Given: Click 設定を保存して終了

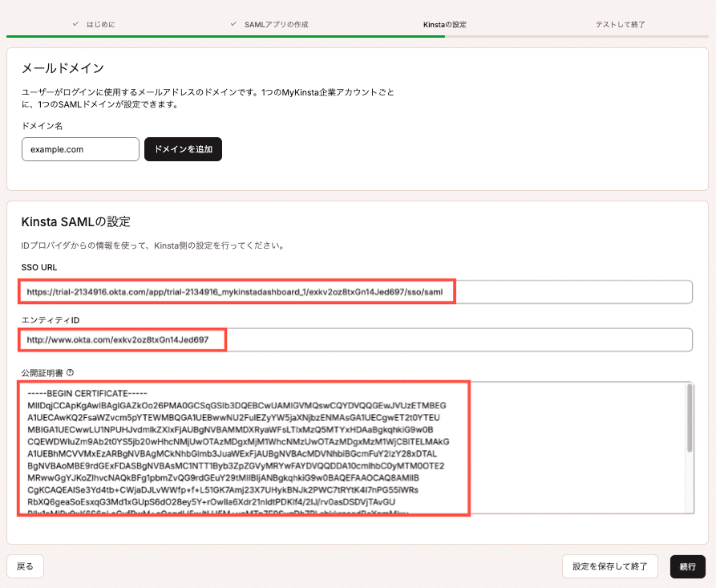Looking at the screenshot, I should [x=610, y=566].
